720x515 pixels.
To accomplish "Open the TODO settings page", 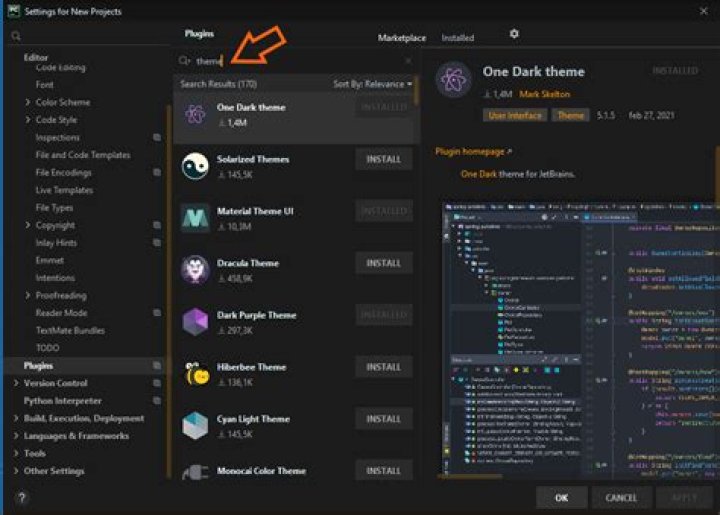I will tap(47, 348).
